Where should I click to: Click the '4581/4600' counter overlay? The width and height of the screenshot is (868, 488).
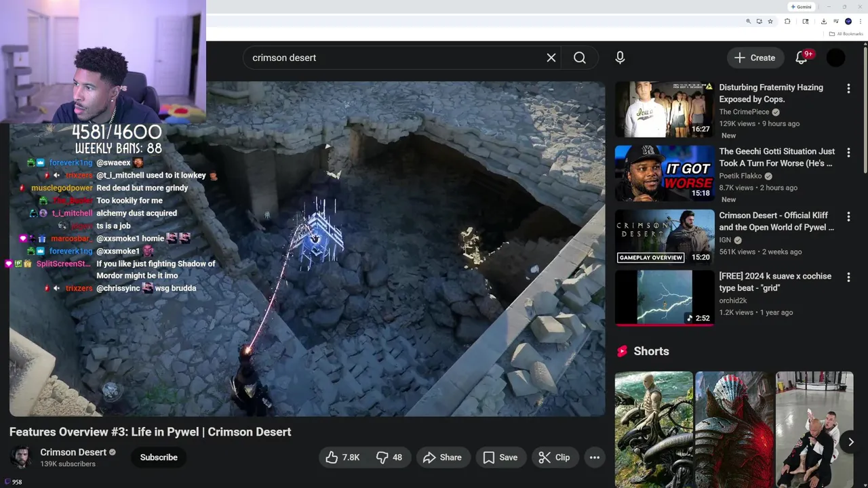(117, 131)
